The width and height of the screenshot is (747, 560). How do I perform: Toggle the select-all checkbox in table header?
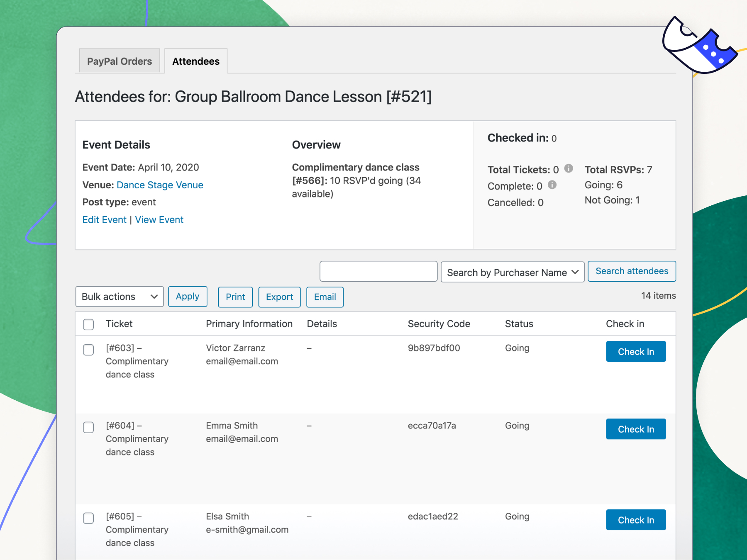click(88, 324)
